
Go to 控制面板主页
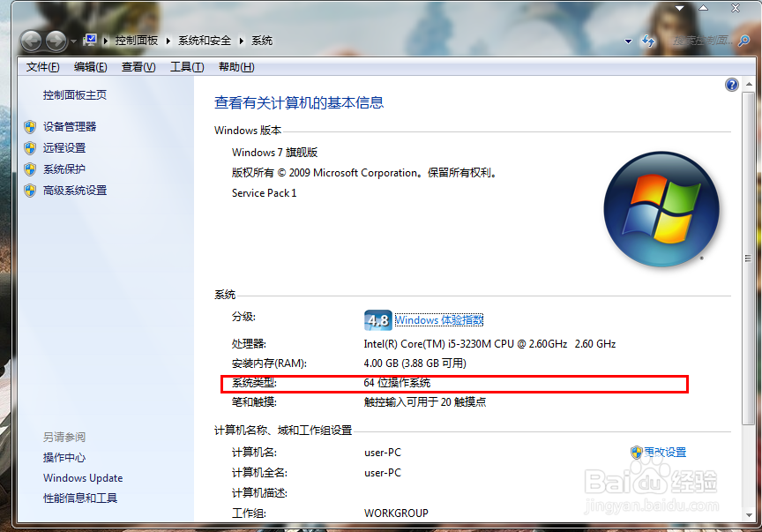pos(74,94)
